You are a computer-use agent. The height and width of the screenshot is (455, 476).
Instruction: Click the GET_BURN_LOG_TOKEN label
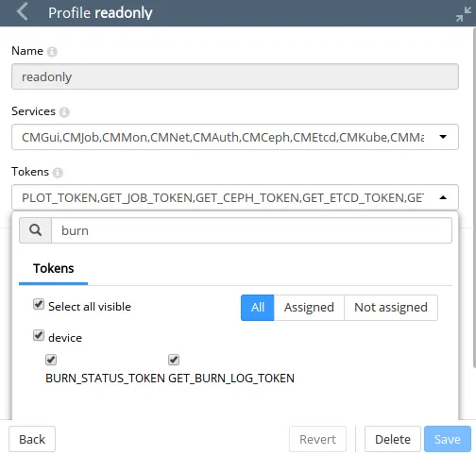(x=231, y=378)
